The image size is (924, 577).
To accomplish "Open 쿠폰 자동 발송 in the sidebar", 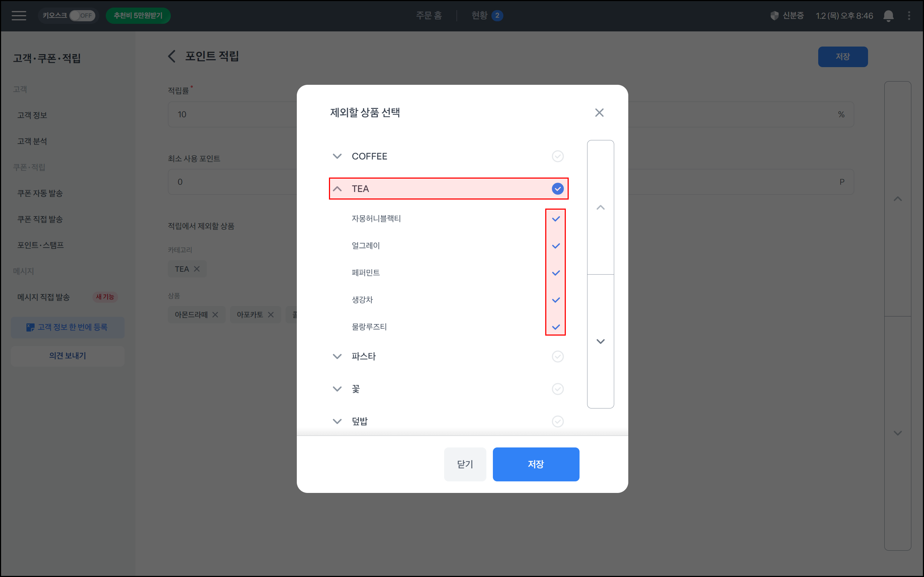I will [40, 193].
